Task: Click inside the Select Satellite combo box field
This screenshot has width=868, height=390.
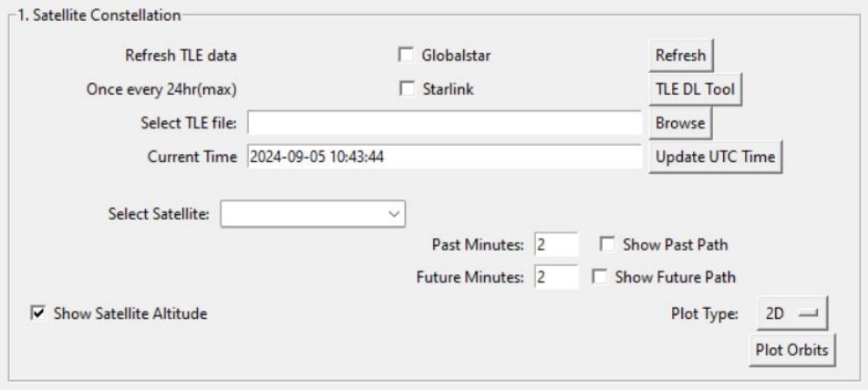Action: [303, 215]
